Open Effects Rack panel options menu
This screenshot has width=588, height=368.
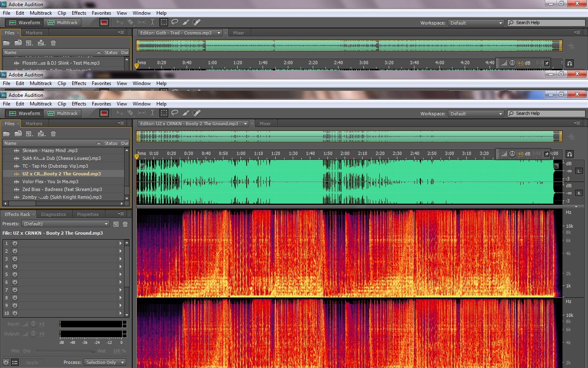point(121,214)
